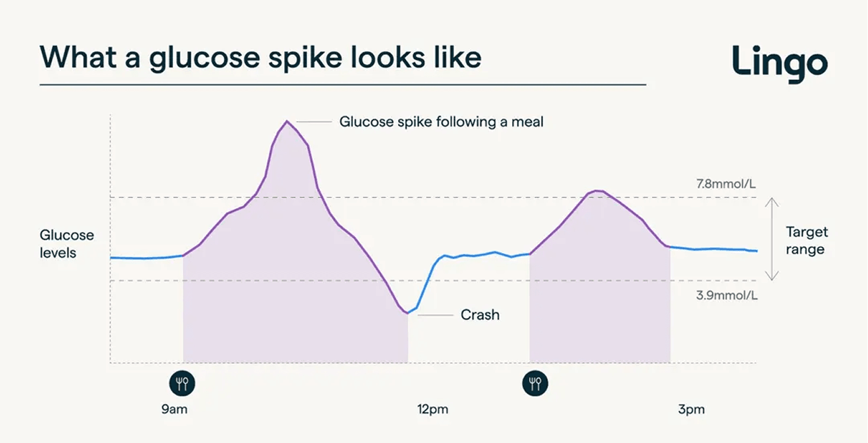Image resolution: width=868 pixels, height=443 pixels.
Task: Click the second meal icon before 3pm
Action: [535, 384]
